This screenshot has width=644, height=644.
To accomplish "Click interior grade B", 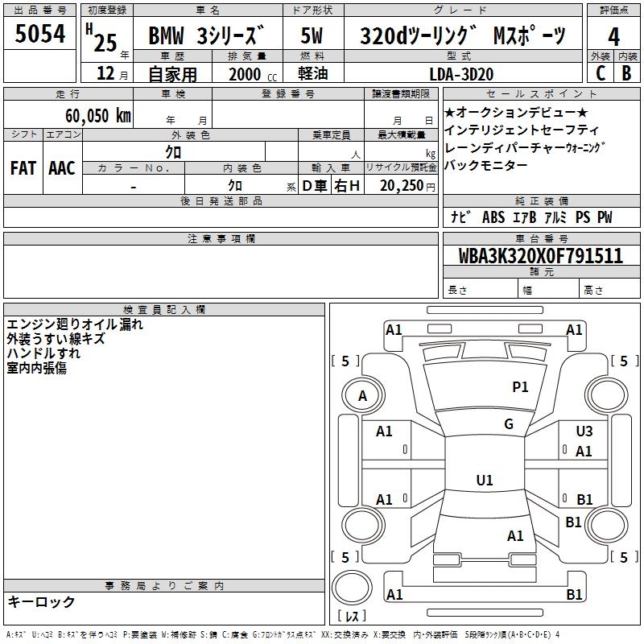I will point(626,73).
